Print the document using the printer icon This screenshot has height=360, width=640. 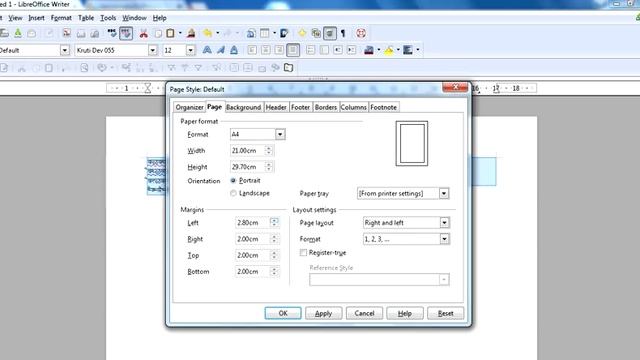(81, 34)
